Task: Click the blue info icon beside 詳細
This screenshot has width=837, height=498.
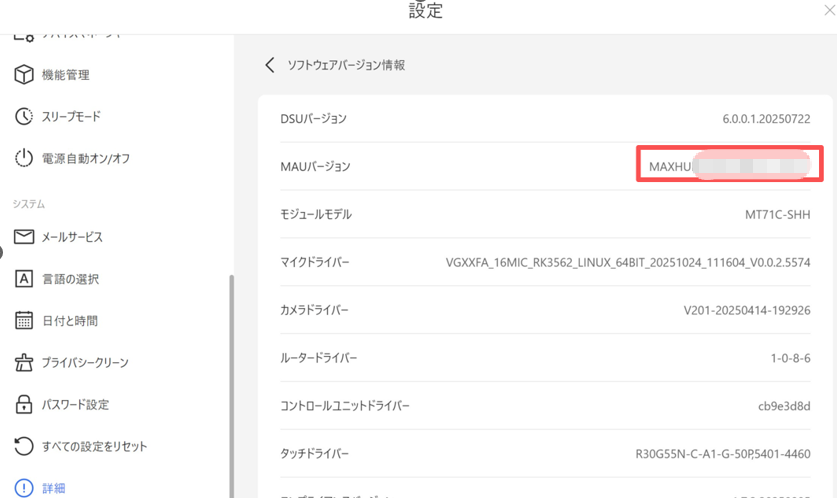Action: click(x=23, y=488)
